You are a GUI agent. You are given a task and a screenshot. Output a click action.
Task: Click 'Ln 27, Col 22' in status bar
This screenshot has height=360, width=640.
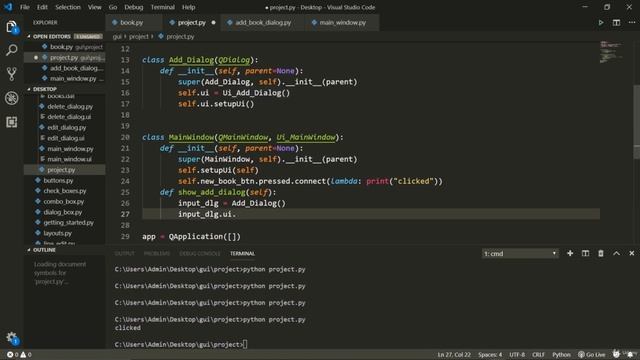tap(454, 355)
